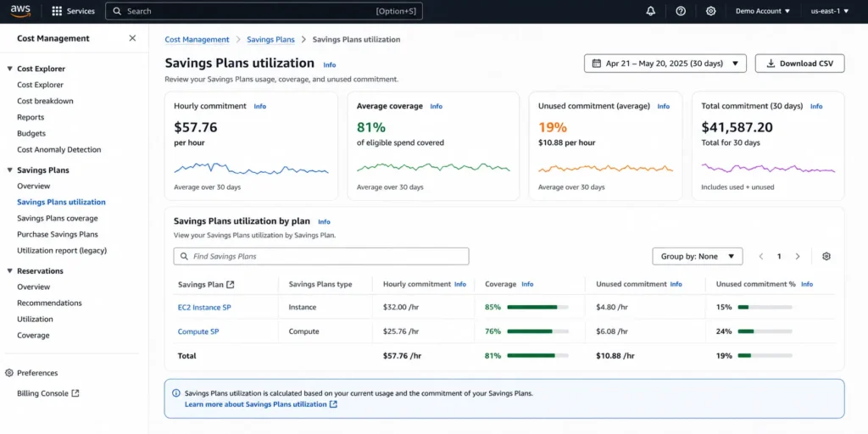The height and width of the screenshot is (434, 868).
Task: Collapse the Savings Plans sidebar section
Action: click(x=10, y=170)
